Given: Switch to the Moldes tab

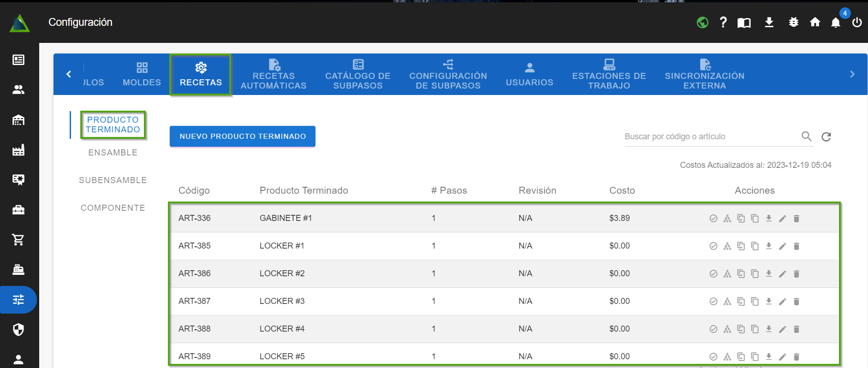Looking at the screenshot, I should [142, 75].
